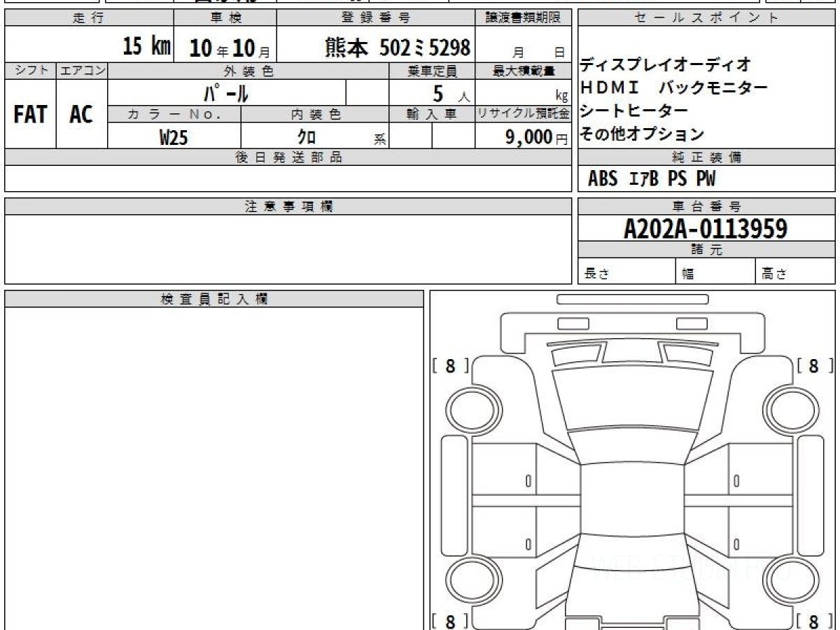Click the パール exterior color value
The height and width of the screenshot is (630, 840).
click(226, 92)
